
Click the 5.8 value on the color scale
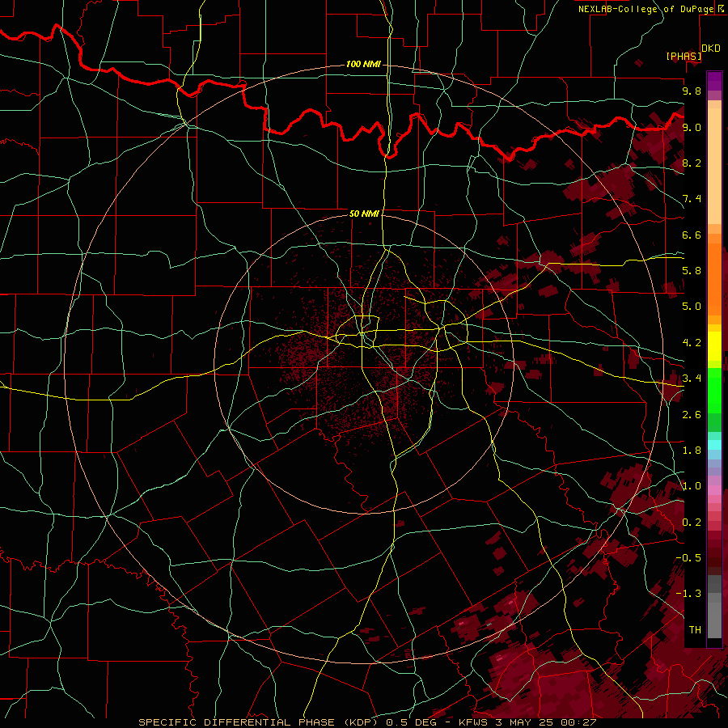692,271
